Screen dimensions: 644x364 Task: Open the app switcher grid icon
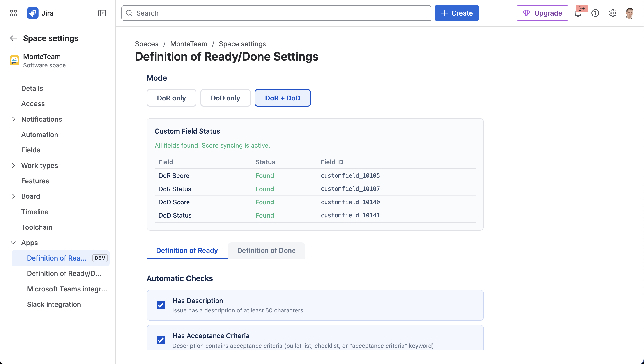point(14,13)
